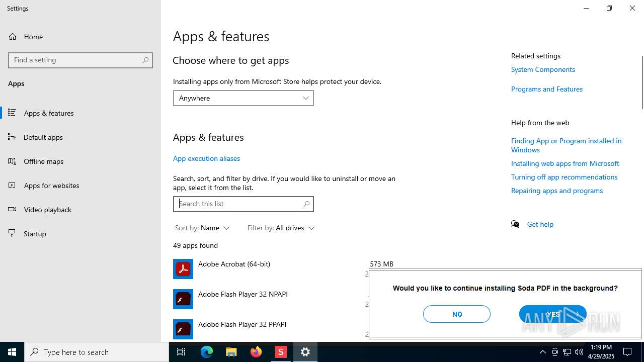Click Adobe Flash Player 32 PPAPI text
This screenshot has width=644, height=362.
pos(242,324)
